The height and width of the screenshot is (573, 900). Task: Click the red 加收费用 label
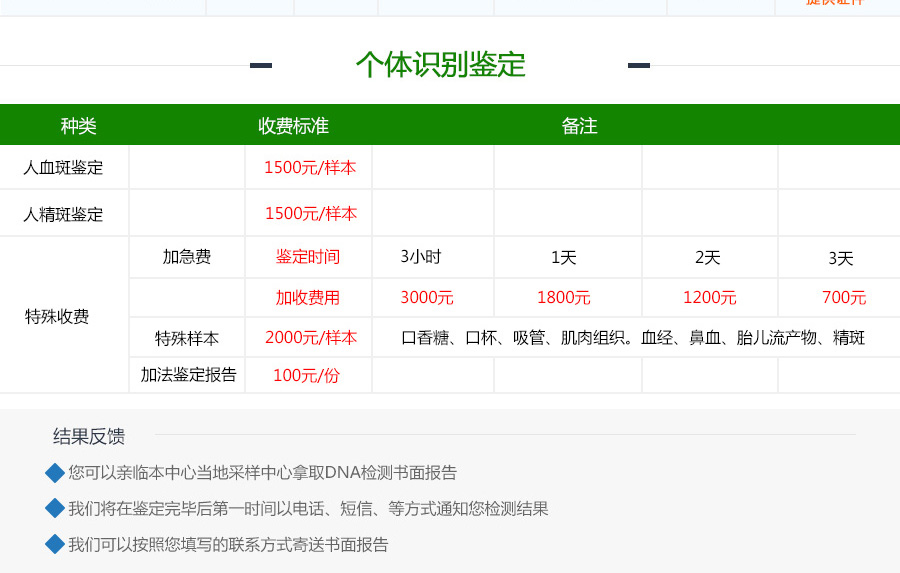308,297
